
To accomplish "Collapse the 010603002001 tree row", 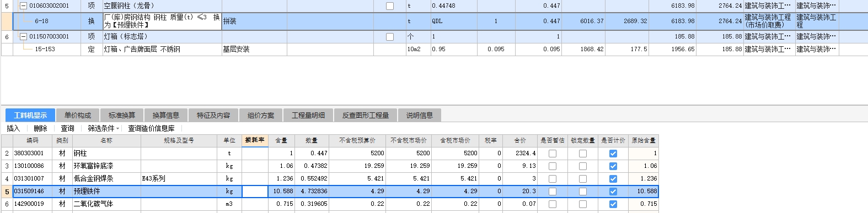I will [23, 6].
